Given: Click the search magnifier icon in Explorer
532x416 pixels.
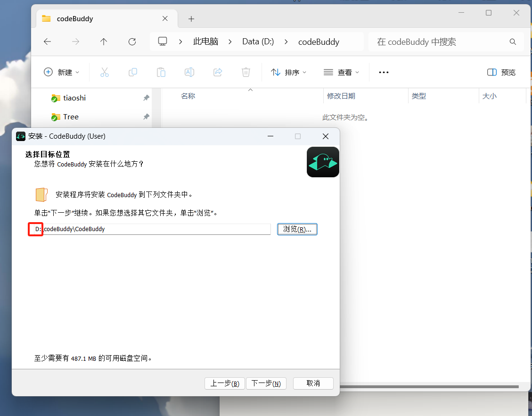Looking at the screenshot, I should (x=513, y=42).
